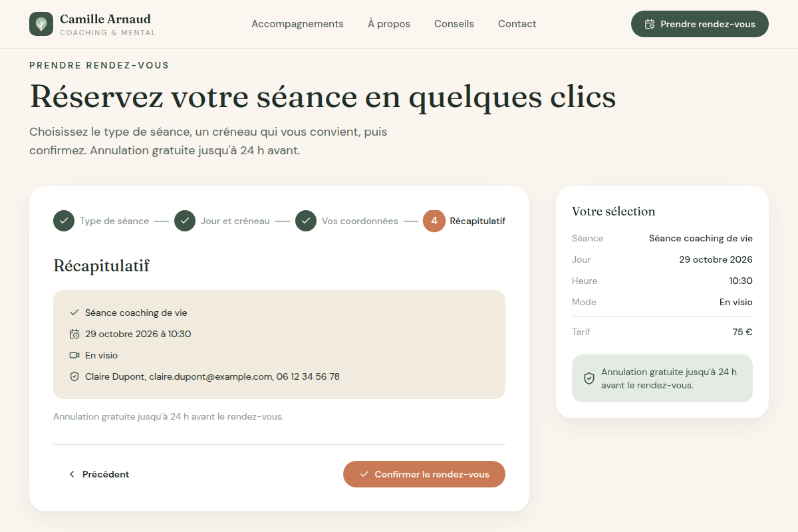The width and height of the screenshot is (798, 532).
Task: Click the Camille Arnaud leaf logo icon
Action: [x=41, y=24]
